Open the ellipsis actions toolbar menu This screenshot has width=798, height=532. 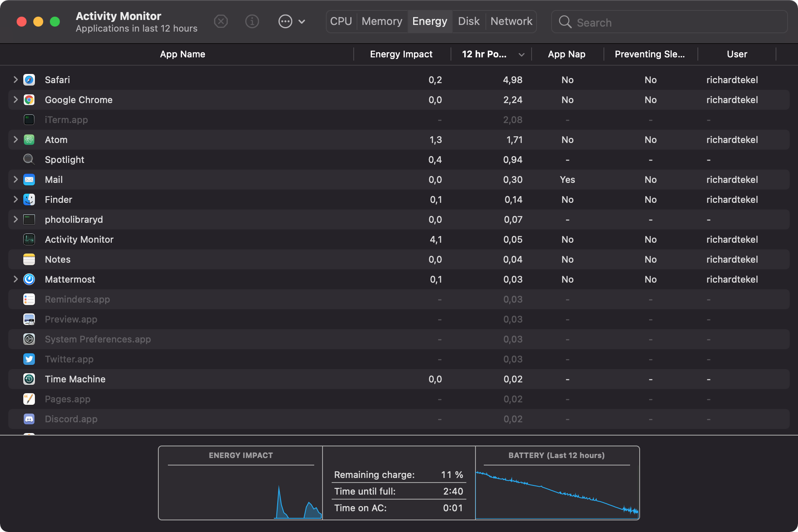pos(292,21)
